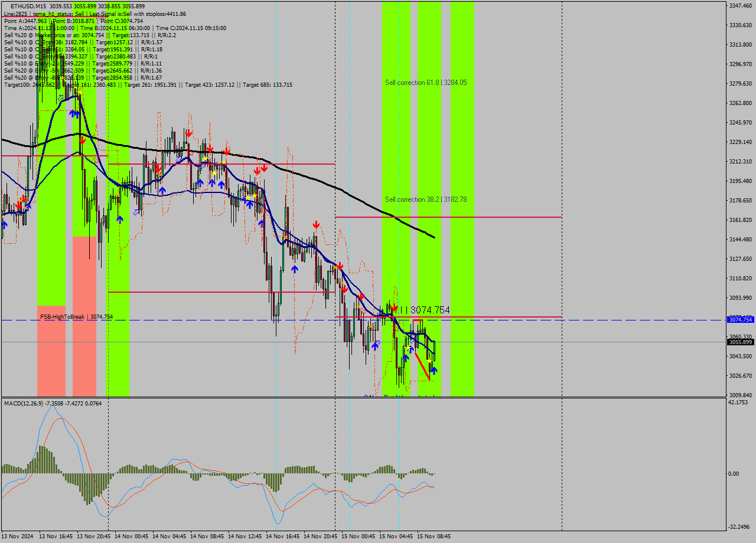
Task: Click the 3043.500 price scale value
Action: point(741,356)
